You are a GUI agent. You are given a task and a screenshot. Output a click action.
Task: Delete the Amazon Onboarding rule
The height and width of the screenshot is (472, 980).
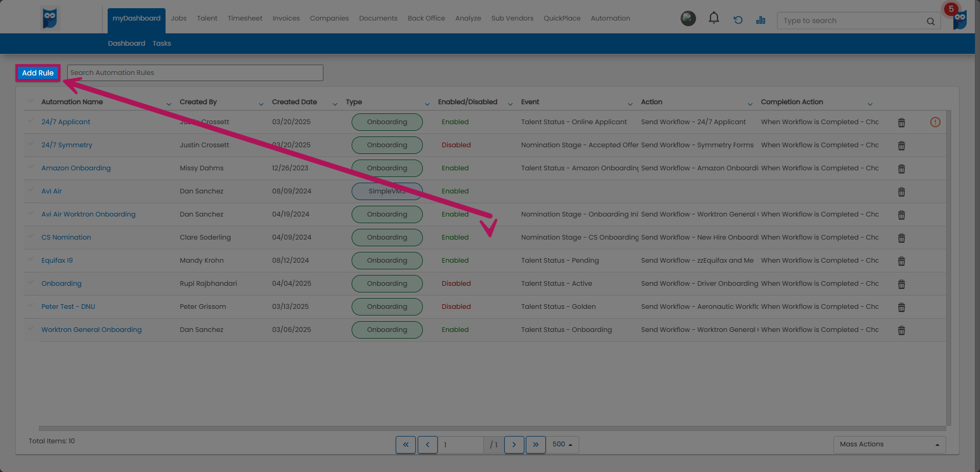[x=901, y=169]
